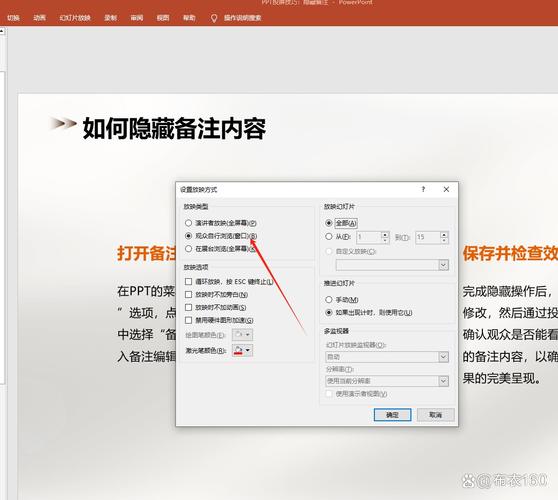The width and height of the screenshot is (558, 500).
Task: Click the 确定 button
Action: pyautogui.click(x=393, y=415)
